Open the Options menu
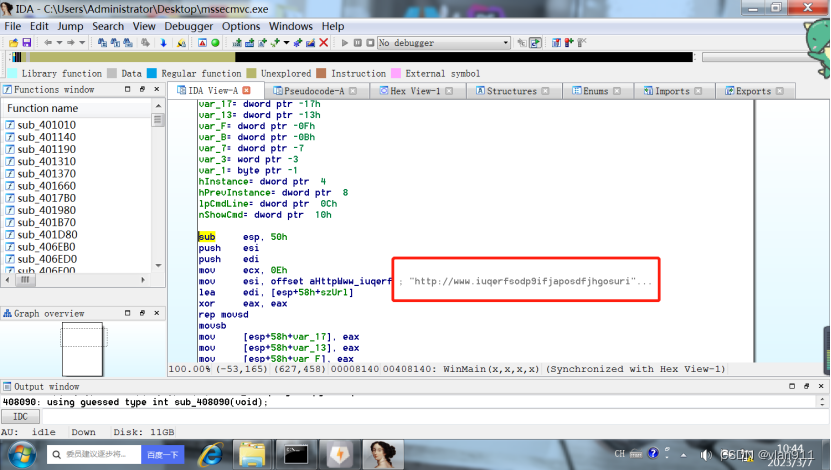 [x=241, y=26]
